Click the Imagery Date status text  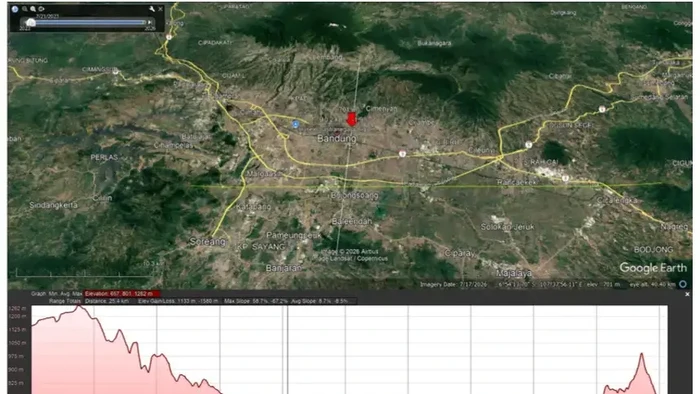click(453, 284)
